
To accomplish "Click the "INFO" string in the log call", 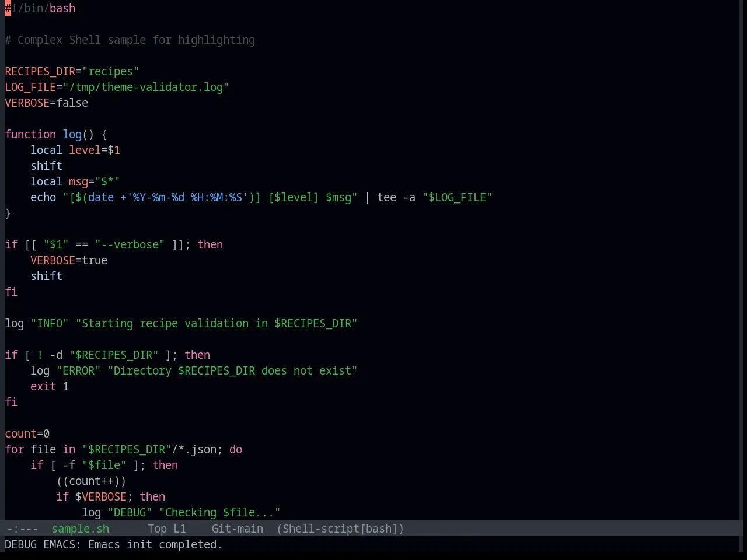I will click(50, 323).
